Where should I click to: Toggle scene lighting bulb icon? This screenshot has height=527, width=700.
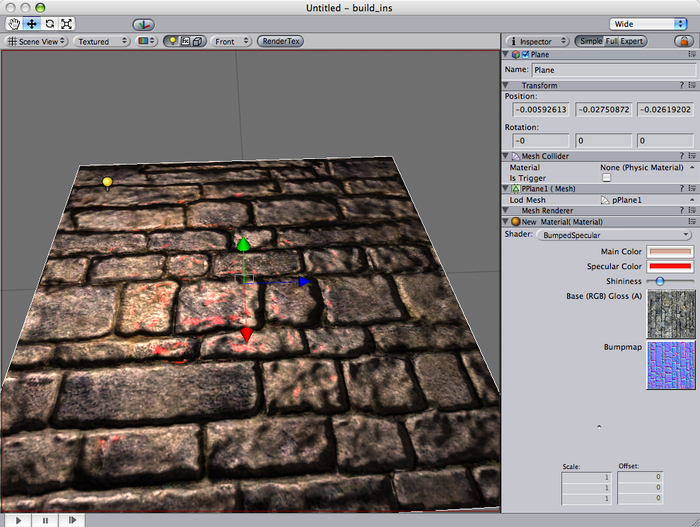coord(171,41)
